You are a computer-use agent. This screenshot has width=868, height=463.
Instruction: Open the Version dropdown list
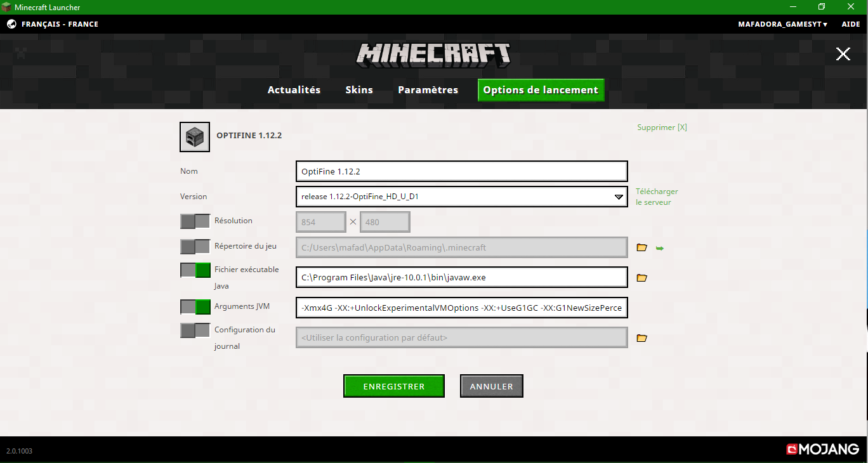pos(462,197)
